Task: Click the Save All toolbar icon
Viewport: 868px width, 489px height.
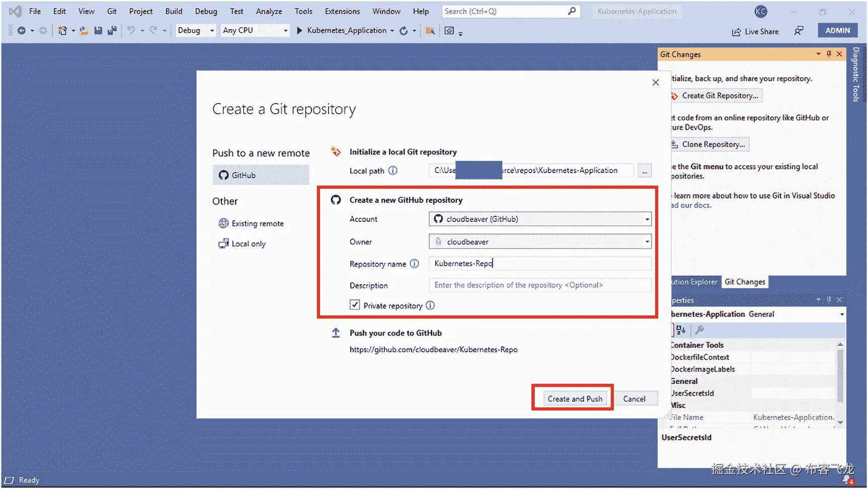Action: pyautogui.click(x=112, y=31)
